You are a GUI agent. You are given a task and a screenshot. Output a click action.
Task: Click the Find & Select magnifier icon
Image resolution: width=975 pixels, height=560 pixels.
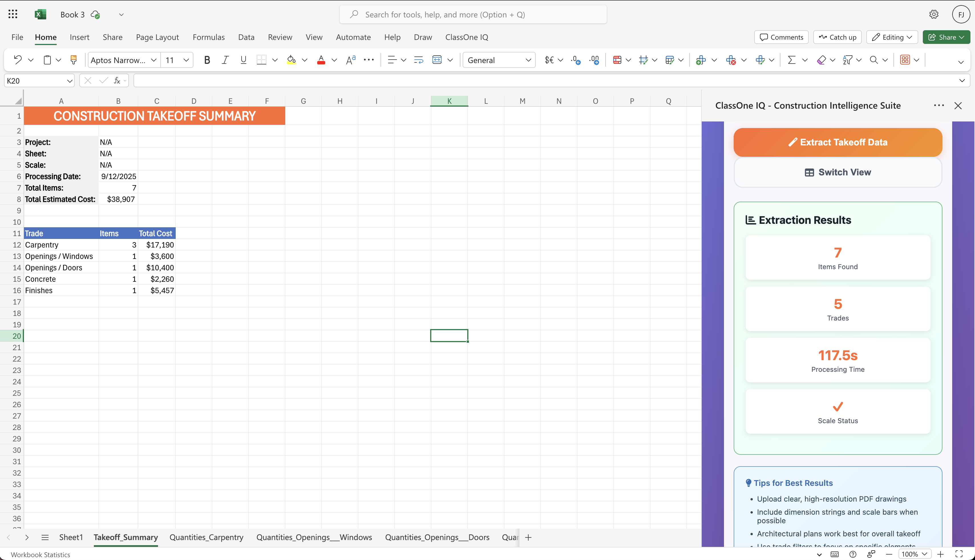873,60
